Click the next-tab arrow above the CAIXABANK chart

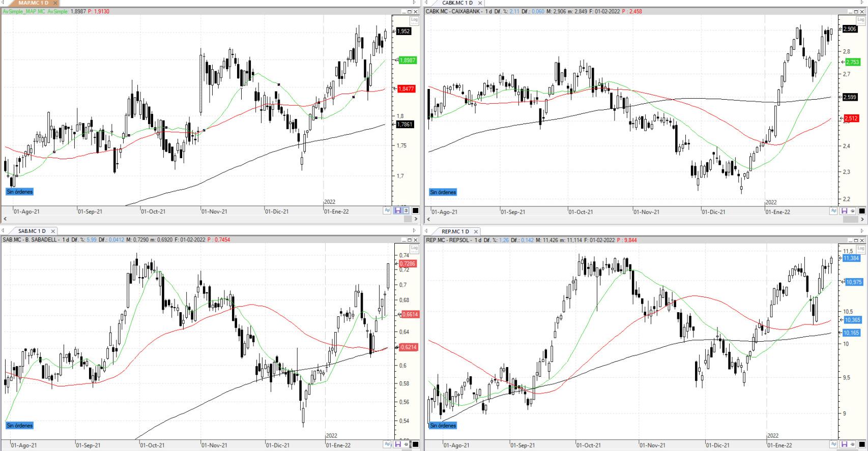(862, 3)
